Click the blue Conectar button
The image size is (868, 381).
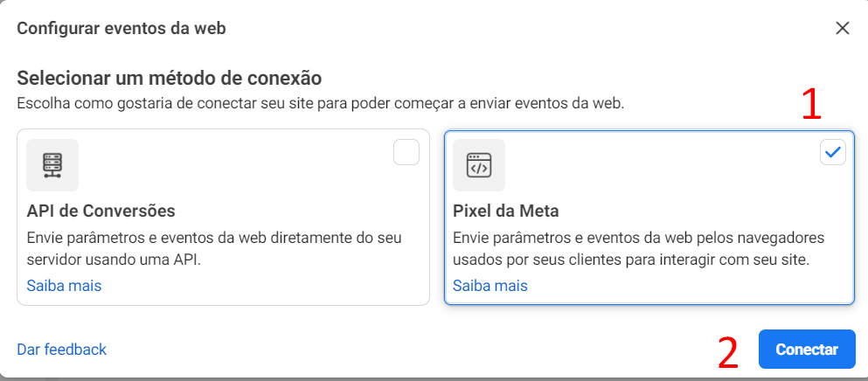click(x=807, y=350)
